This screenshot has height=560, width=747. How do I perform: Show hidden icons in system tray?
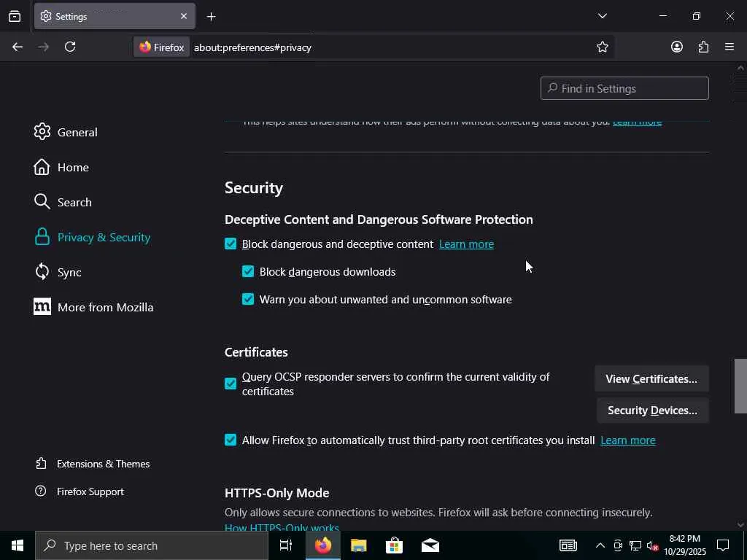pyautogui.click(x=600, y=545)
